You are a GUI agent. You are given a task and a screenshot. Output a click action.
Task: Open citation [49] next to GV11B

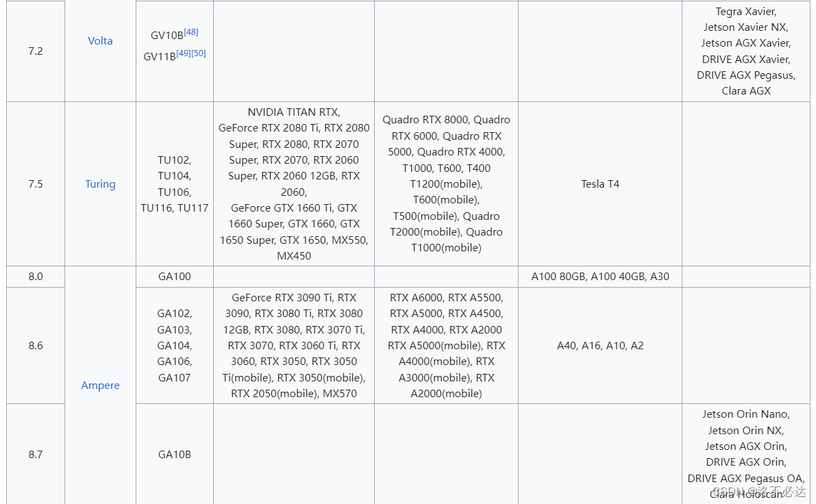click(x=183, y=53)
